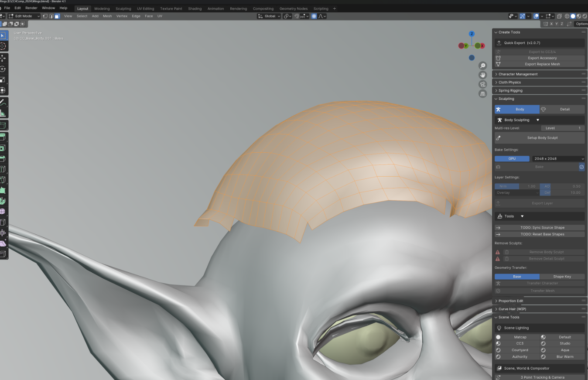Collapse the Sculpting panel
The width and height of the screenshot is (588, 380).
(540, 99)
